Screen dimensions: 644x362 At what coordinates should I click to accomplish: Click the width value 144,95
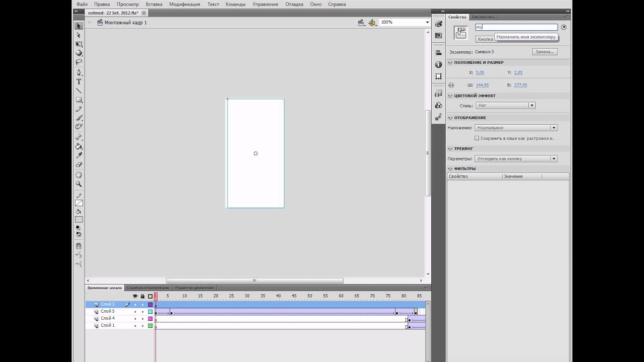(x=482, y=85)
